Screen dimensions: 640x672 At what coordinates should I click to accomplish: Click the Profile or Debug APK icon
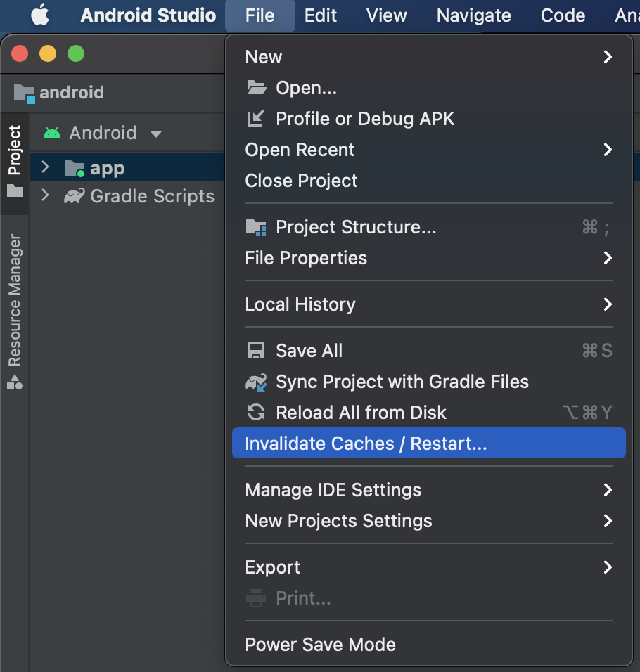point(255,118)
